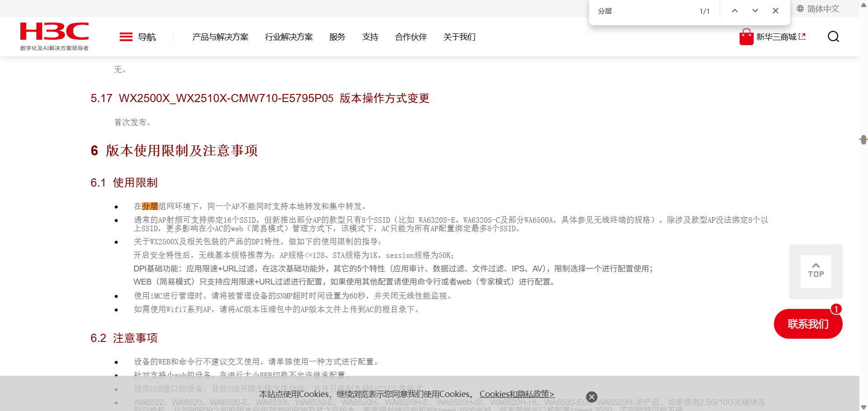Open the 简体中文 language selector

click(823, 9)
